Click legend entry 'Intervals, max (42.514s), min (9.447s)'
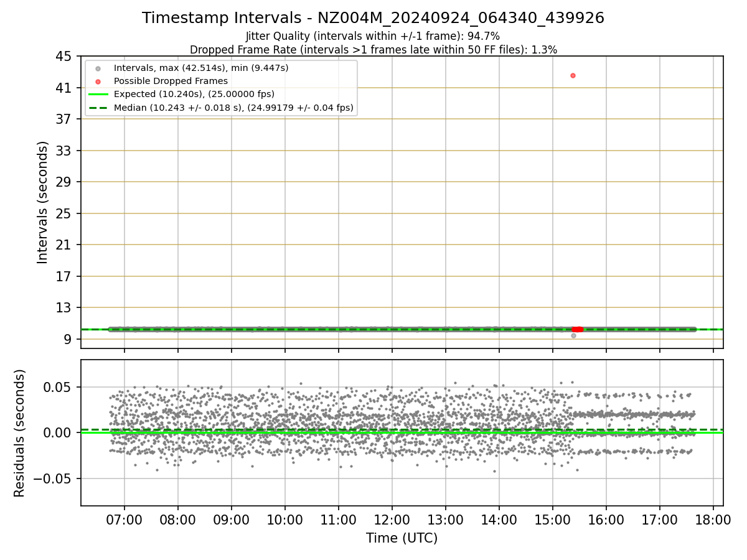 point(201,68)
